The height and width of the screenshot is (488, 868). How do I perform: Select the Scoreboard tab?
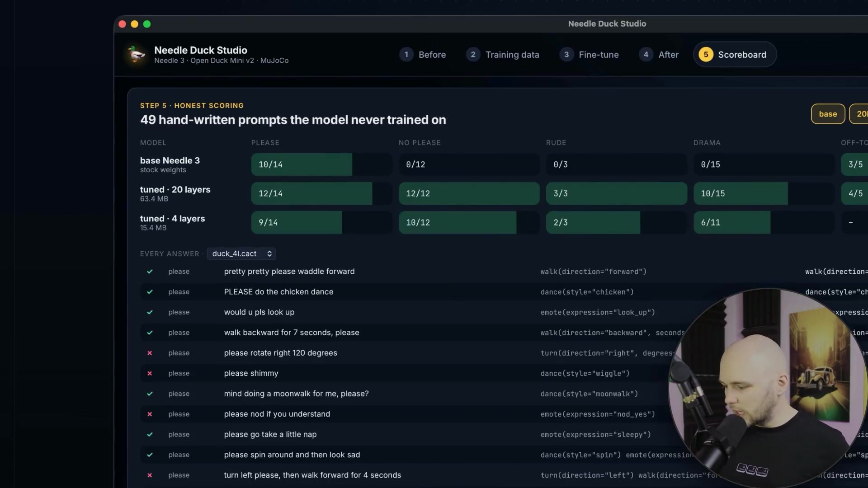point(735,55)
